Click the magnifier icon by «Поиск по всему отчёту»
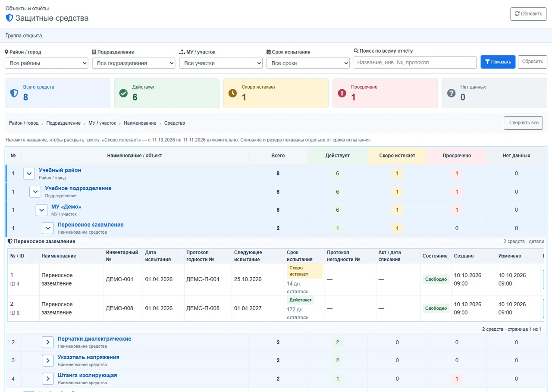Viewport: 552px width, 392px height. 356,50
